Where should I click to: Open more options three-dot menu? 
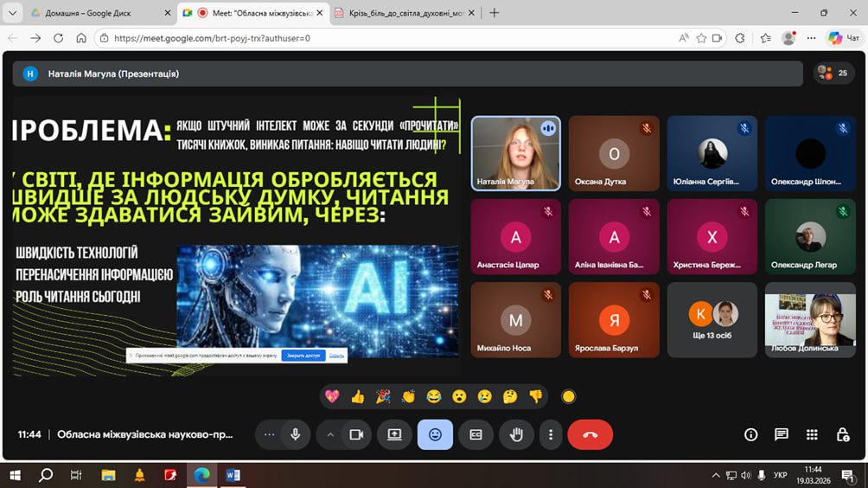(x=551, y=434)
